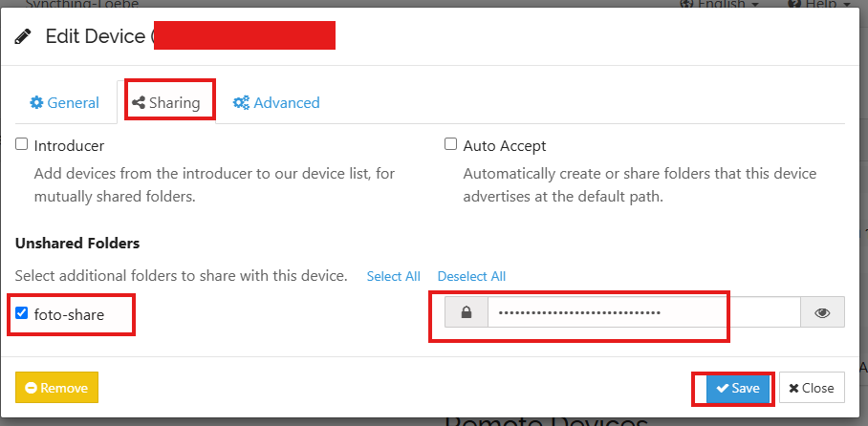Screen dimensions: 868x426
Task: Enable the Introducer checkbox
Action: 22,144
